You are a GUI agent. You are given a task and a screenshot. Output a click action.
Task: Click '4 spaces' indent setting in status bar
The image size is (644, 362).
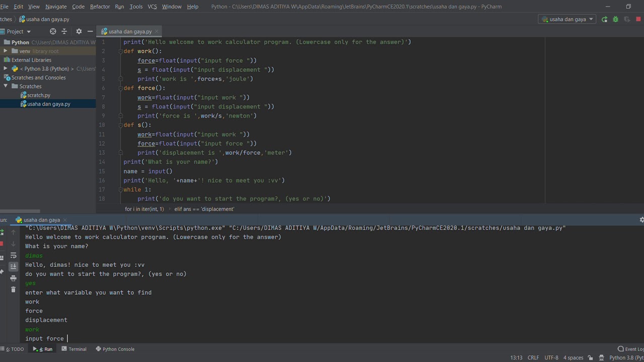pyautogui.click(x=573, y=358)
